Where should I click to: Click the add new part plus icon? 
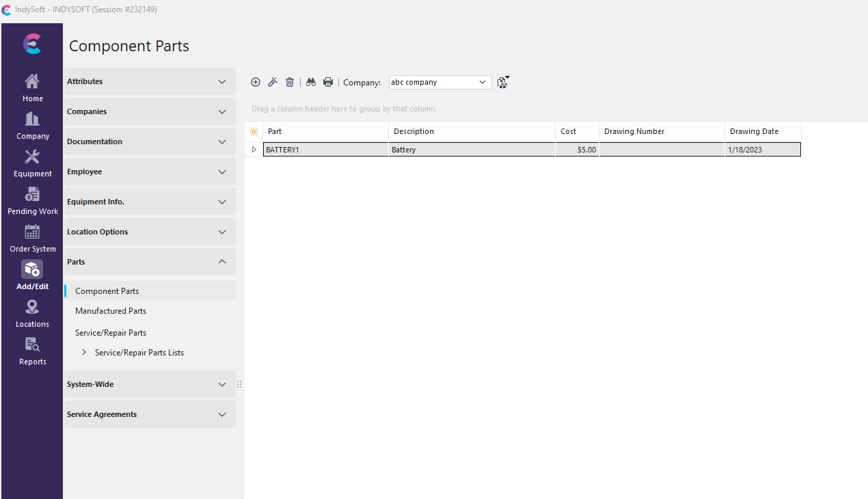[256, 82]
